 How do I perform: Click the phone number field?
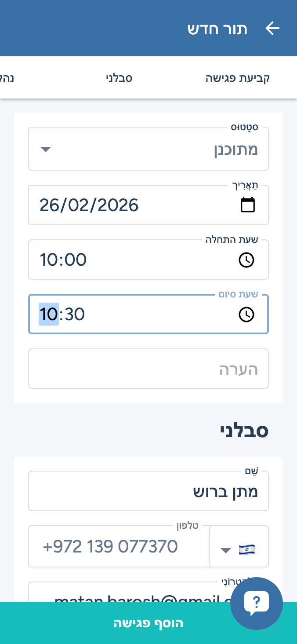point(119,547)
